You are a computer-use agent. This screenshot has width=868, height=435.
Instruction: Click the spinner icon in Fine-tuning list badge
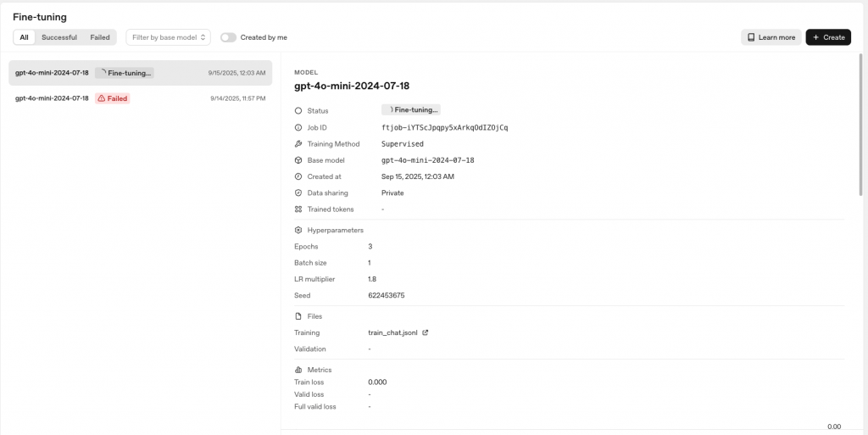point(103,73)
